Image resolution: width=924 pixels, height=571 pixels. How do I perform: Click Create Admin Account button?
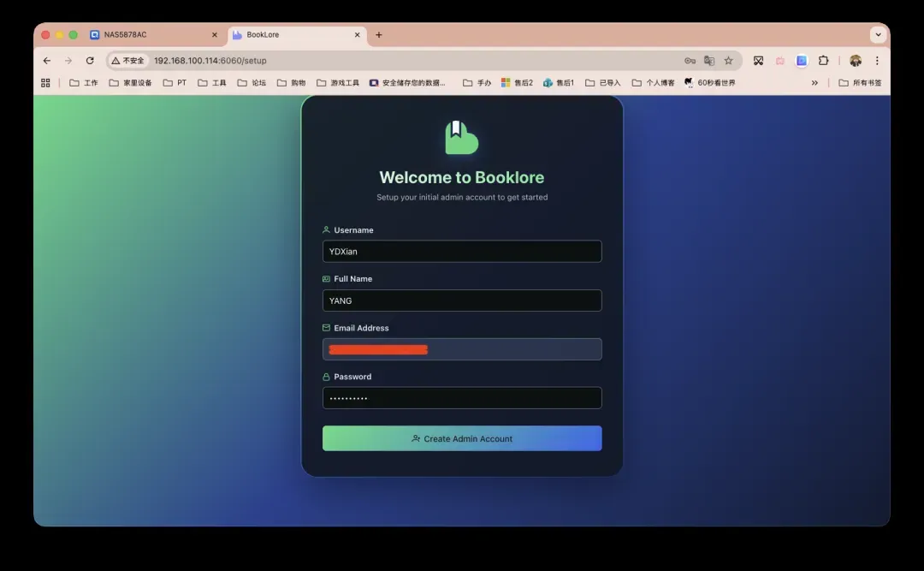[462, 438]
